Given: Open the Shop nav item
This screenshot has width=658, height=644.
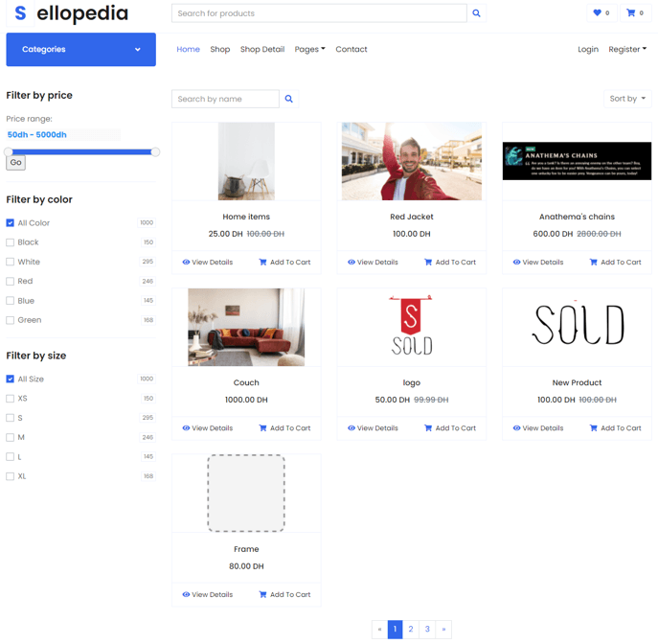Looking at the screenshot, I should (x=220, y=49).
